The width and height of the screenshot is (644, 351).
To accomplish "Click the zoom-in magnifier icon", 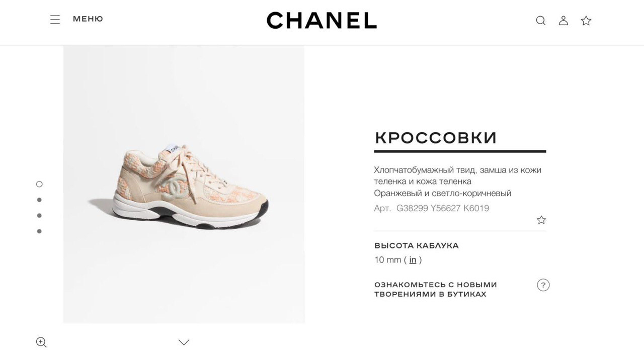I will pyautogui.click(x=41, y=342).
